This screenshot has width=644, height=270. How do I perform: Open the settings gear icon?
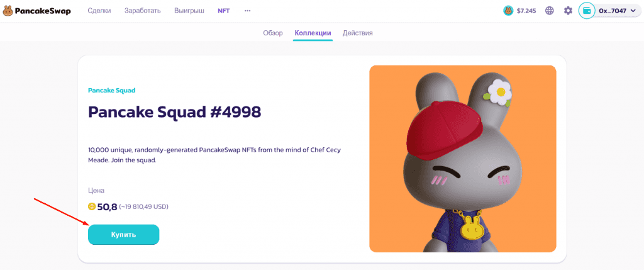pos(568,11)
